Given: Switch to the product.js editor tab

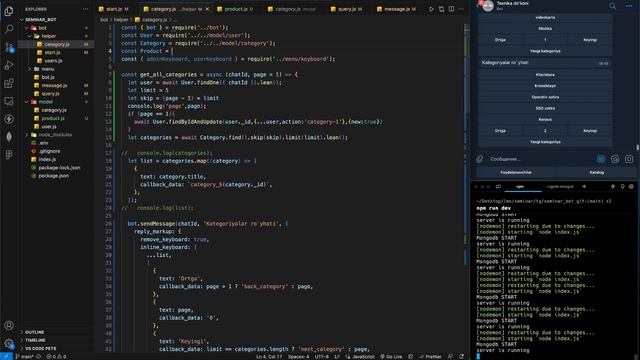Looking at the screenshot, I should (x=236, y=9).
